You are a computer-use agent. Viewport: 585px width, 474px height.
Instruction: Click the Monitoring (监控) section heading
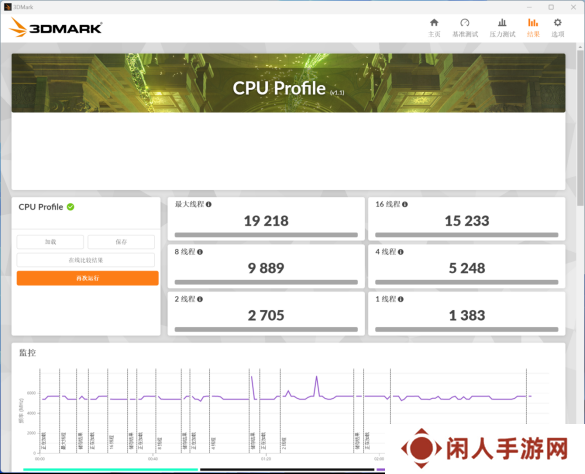tap(28, 353)
